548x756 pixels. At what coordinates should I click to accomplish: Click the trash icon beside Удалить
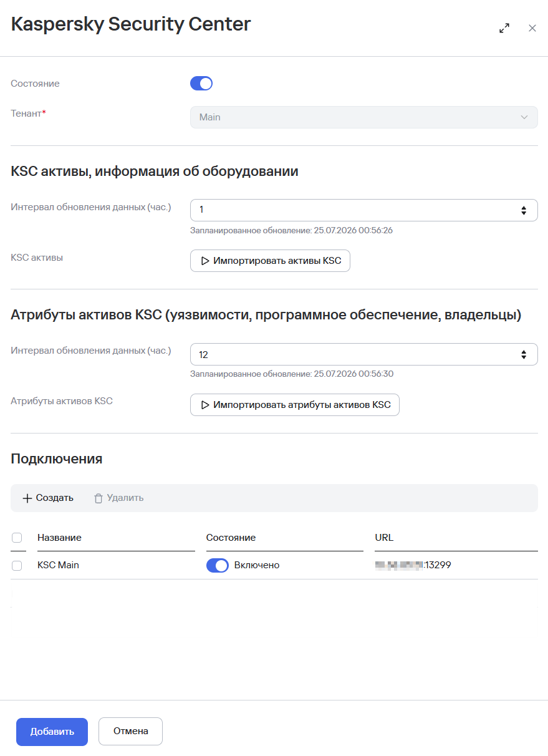click(x=98, y=498)
